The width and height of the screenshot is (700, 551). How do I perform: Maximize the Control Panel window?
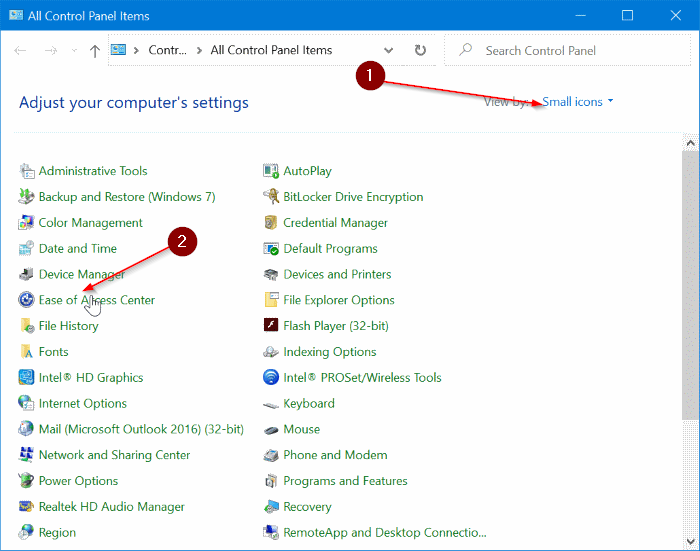627,16
